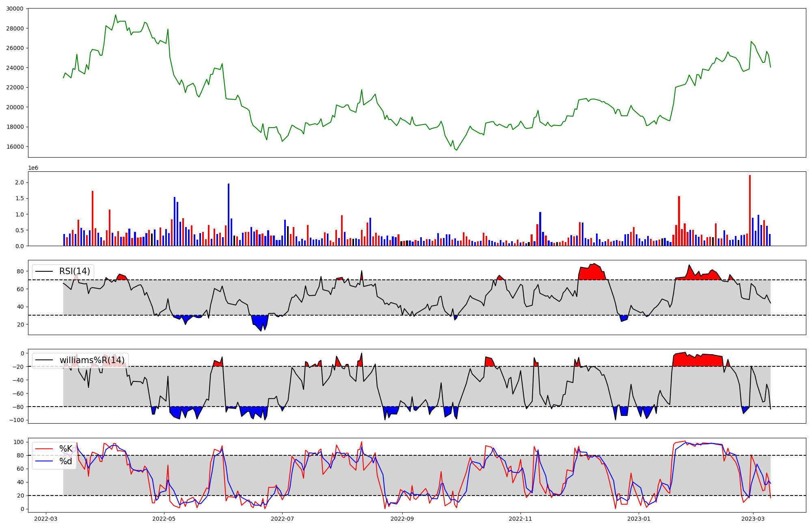Click the 2023-03 x-axis date label
The height and width of the screenshot is (528, 812).
point(753,519)
